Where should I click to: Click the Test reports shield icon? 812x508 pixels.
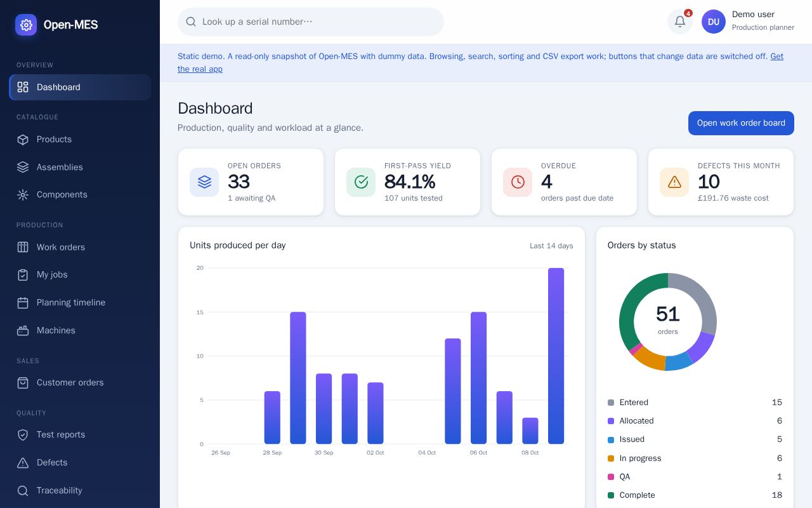point(23,434)
